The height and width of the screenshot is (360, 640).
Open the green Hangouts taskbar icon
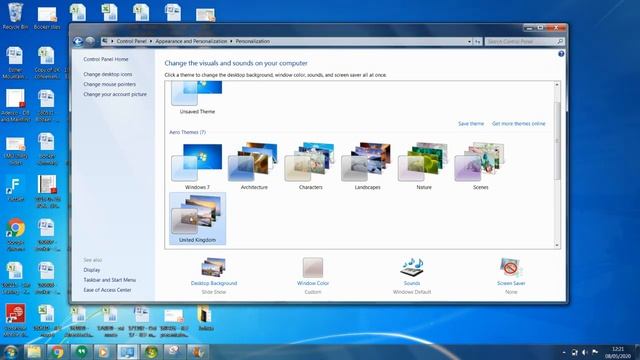(x=81, y=352)
